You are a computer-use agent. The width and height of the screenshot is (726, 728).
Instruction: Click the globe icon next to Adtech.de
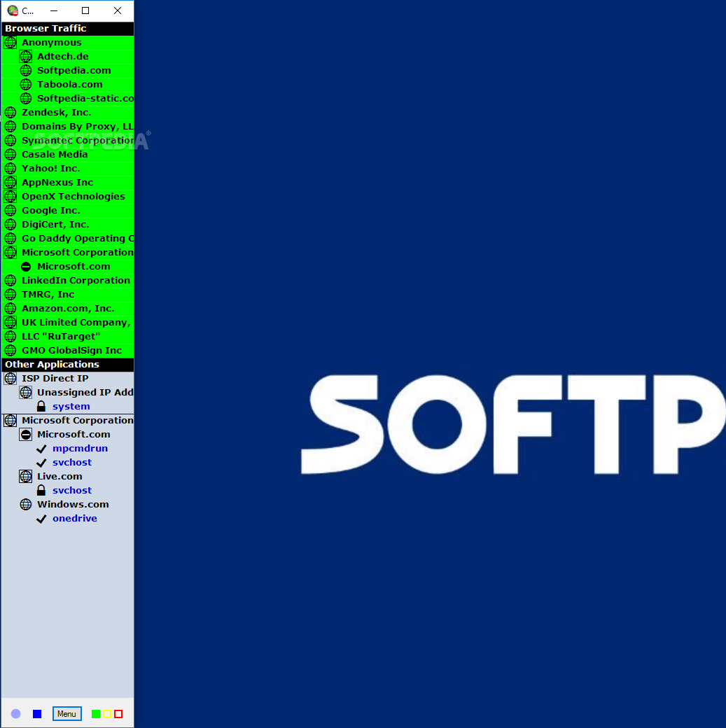tap(26, 57)
